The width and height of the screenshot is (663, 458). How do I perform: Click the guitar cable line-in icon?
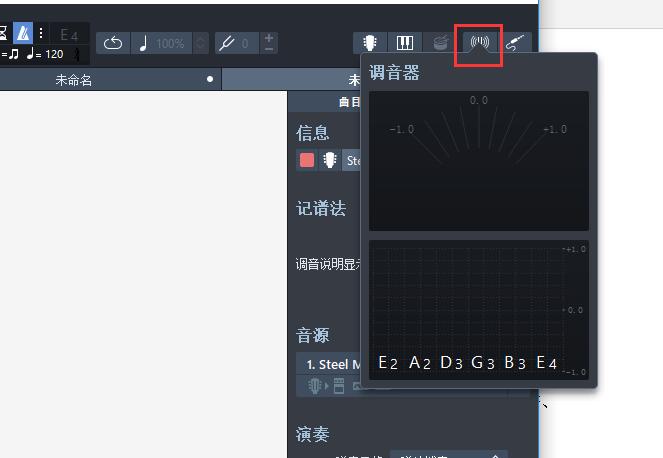point(516,43)
